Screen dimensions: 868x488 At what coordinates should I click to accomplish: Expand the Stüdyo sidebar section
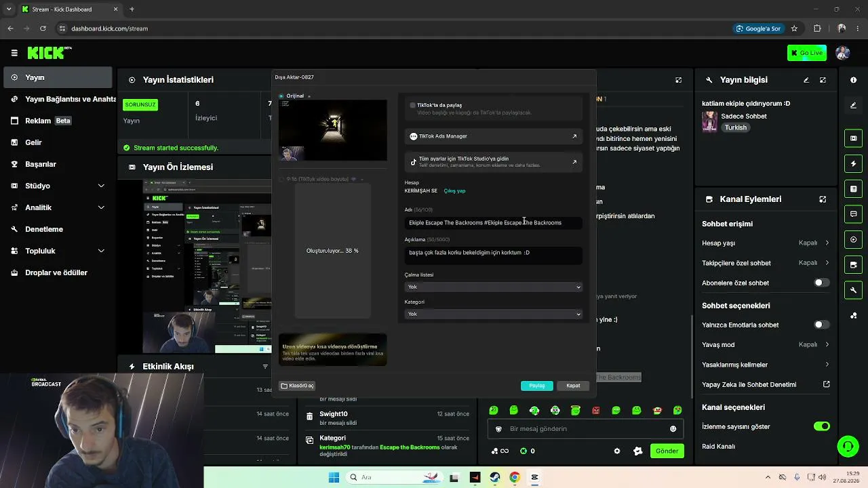pyautogui.click(x=101, y=186)
